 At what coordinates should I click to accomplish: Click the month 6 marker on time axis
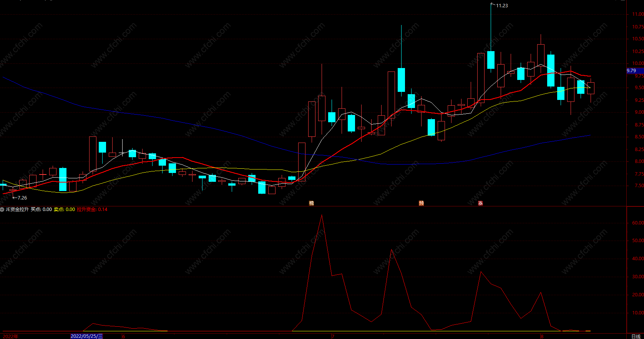point(124,337)
